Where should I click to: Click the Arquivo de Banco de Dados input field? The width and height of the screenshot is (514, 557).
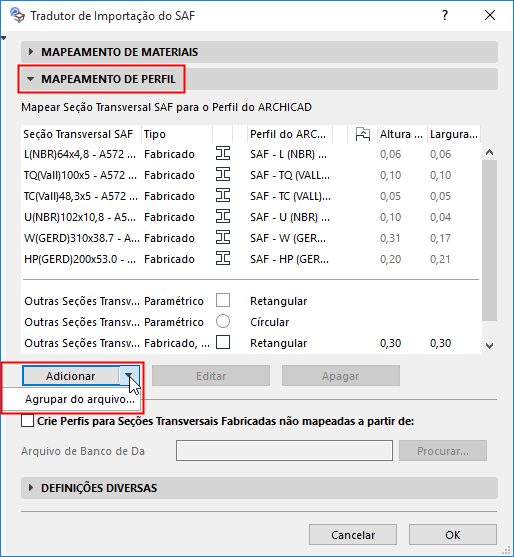point(285,451)
